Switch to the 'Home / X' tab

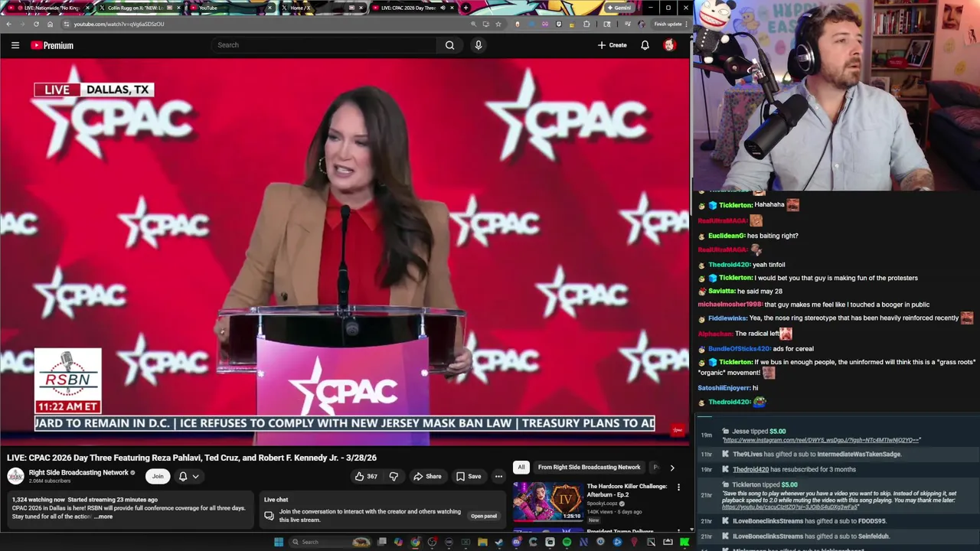coord(322,8)
